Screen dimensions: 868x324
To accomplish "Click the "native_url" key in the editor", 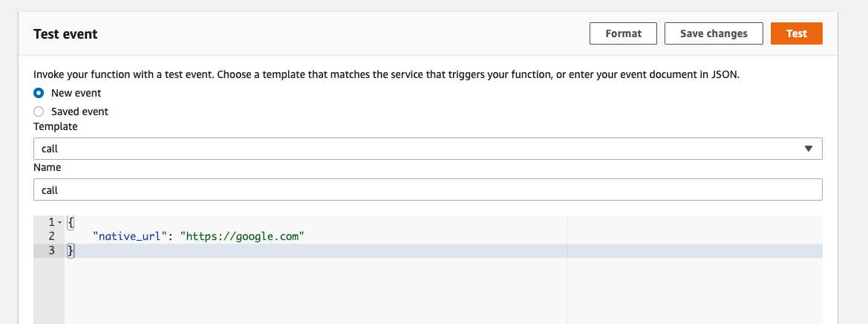I will [x=131, y=236].
